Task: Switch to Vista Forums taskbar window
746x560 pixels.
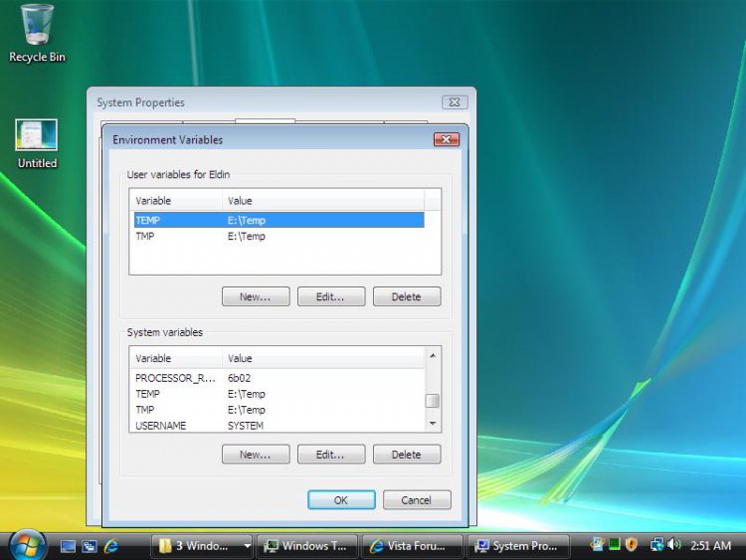Action: pos(413,546)
